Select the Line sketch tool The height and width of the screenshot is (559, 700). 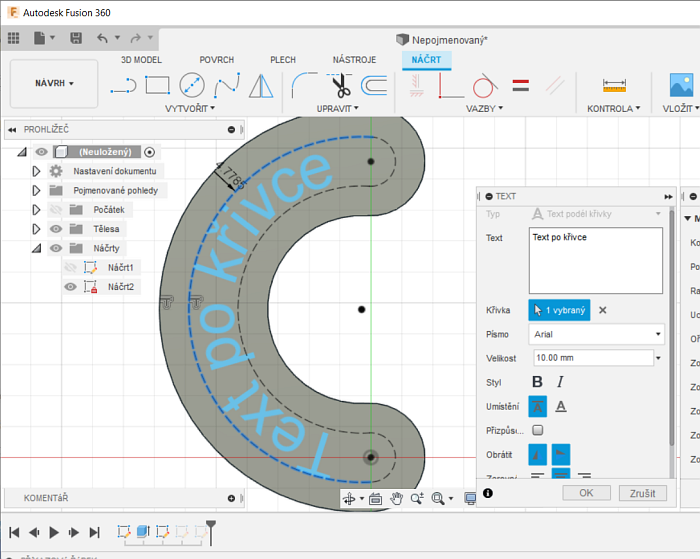[122, 86]
